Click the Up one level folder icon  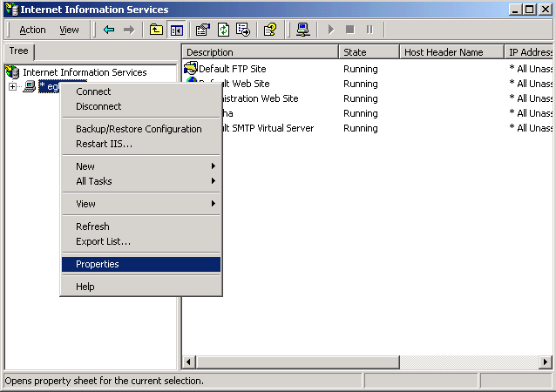coord(156,30)
